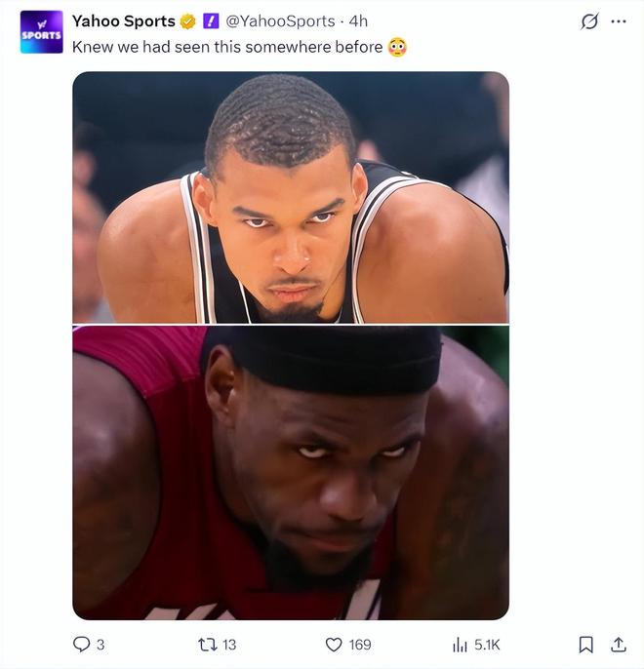Bookmark this post
The height and width of the screenshot is (669, 644).
tap(586, 645)
